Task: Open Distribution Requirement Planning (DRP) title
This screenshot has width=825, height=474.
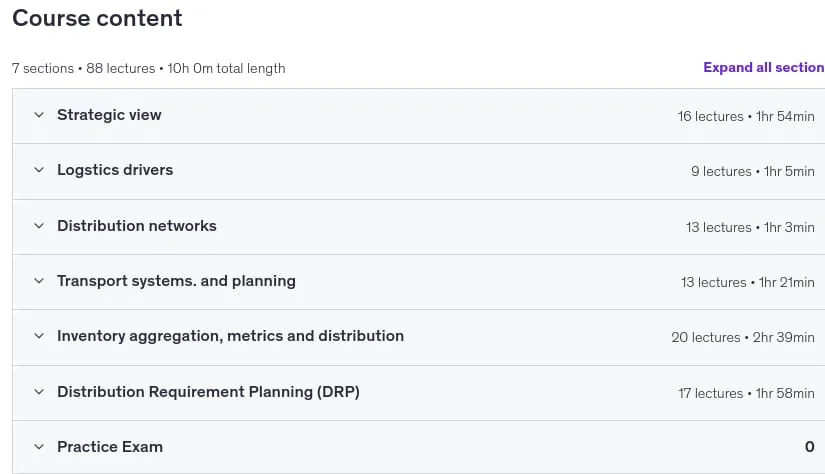Action: (208, 392)
